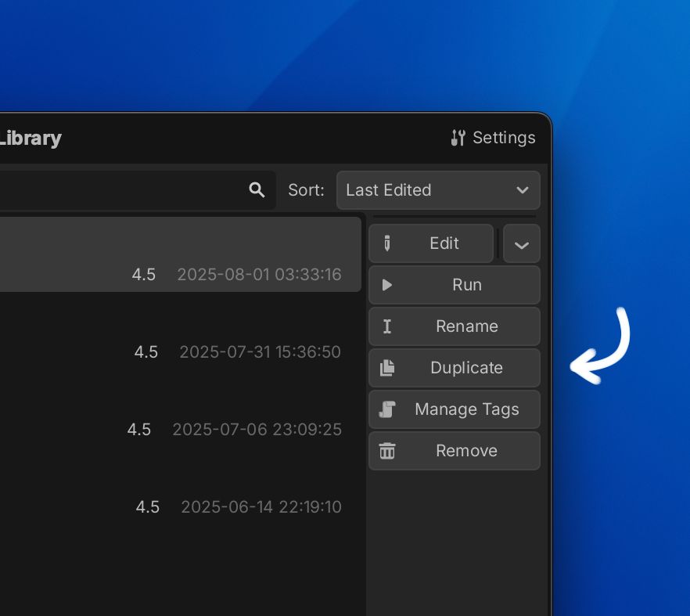Image resolution: width=690 pixels, height=616 pixels.
Task: Click the Remove button
Action: pos(455,450)
